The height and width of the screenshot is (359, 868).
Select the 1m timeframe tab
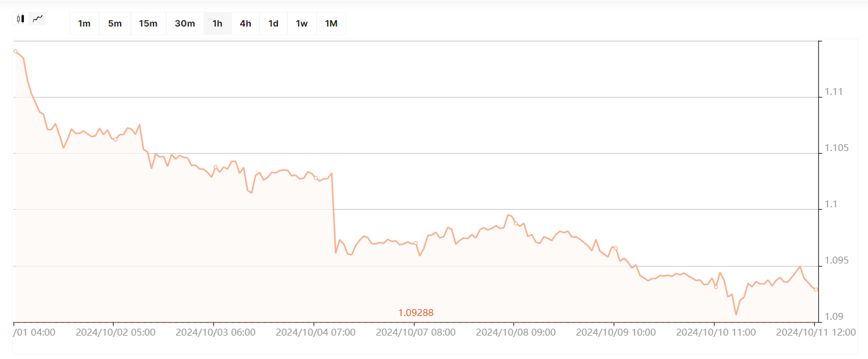(84, 23)
